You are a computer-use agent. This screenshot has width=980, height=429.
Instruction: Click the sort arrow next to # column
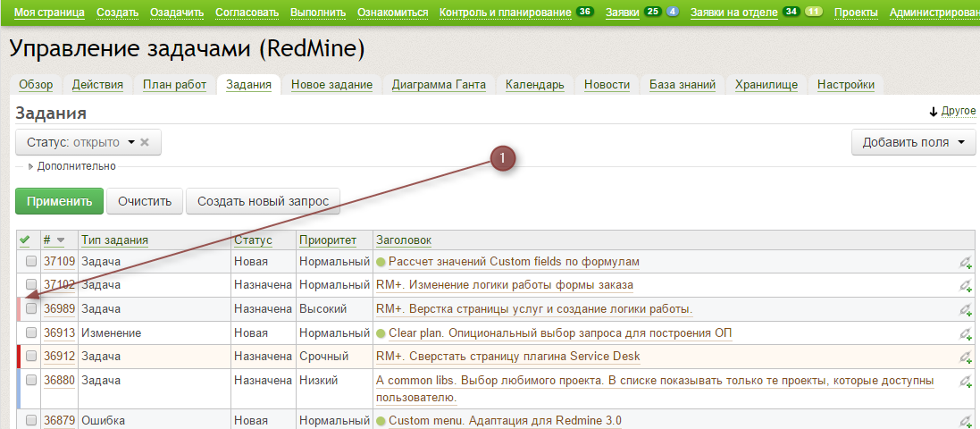[x=61, y=240]
